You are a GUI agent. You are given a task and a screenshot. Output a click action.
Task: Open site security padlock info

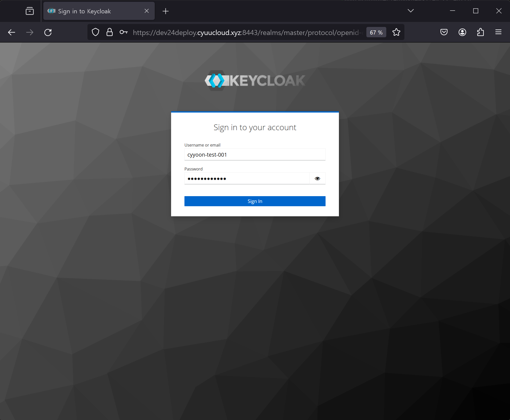click(110, 32)
